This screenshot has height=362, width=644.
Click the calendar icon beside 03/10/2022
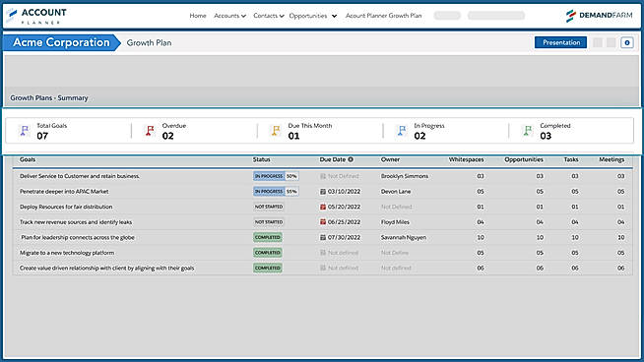pyautogui.click(x=323, y=192)
